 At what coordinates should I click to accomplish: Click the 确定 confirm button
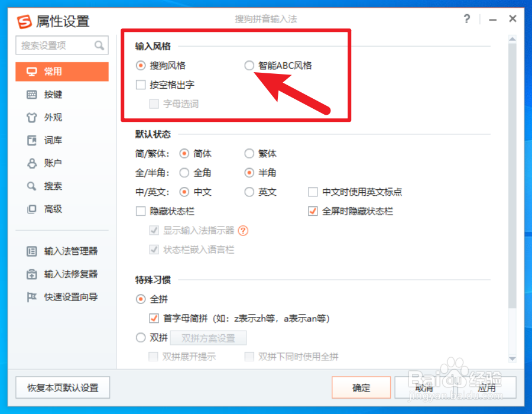click(361, 387)
